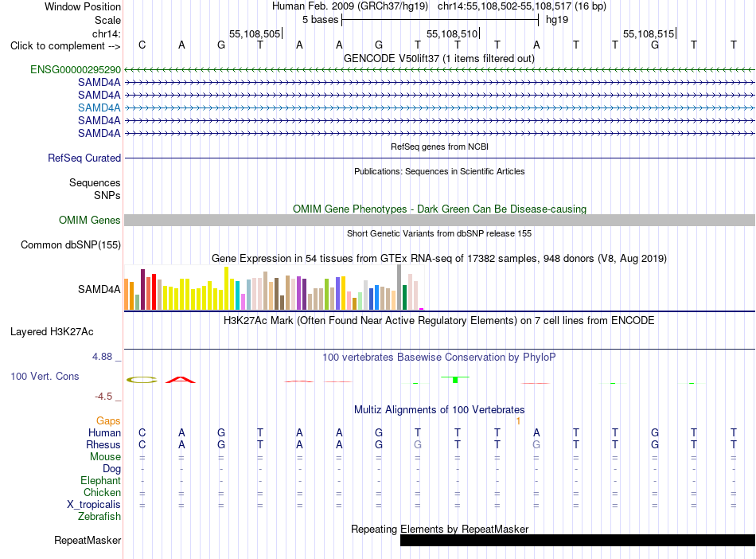This screenshot has height=559, width=756.
Task: Open the RefSeq Curated track label
Action: 84,158
